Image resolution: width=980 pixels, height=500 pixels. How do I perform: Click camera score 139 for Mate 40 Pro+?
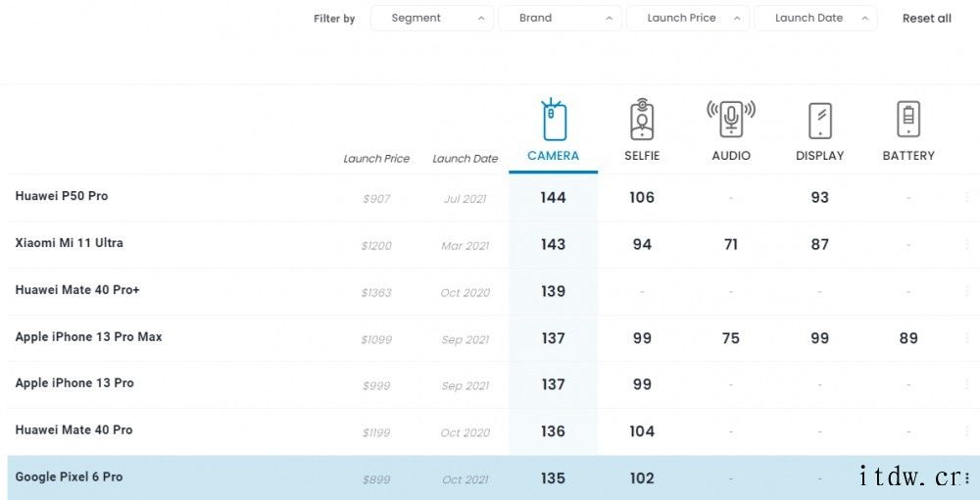click(x=553, y=291)
